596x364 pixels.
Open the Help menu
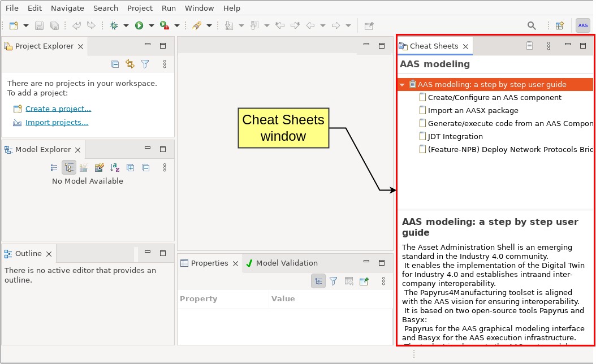coord(231,8)
